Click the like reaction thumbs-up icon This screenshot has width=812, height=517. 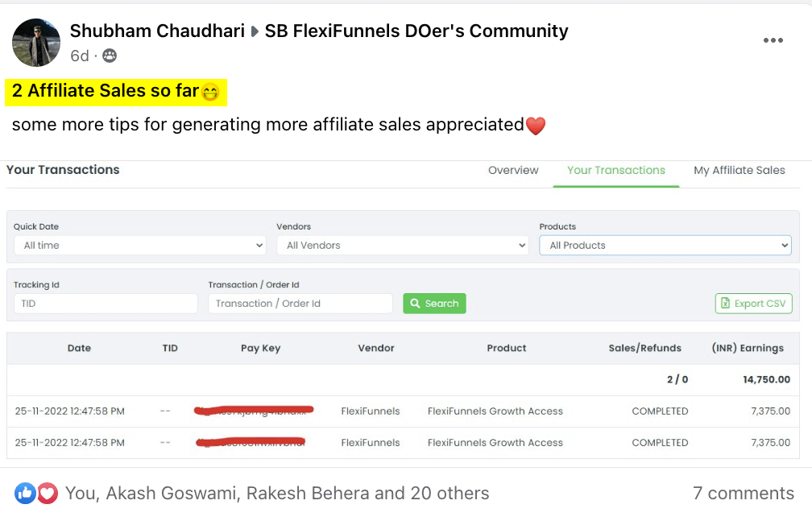click(x=26, y=493)
